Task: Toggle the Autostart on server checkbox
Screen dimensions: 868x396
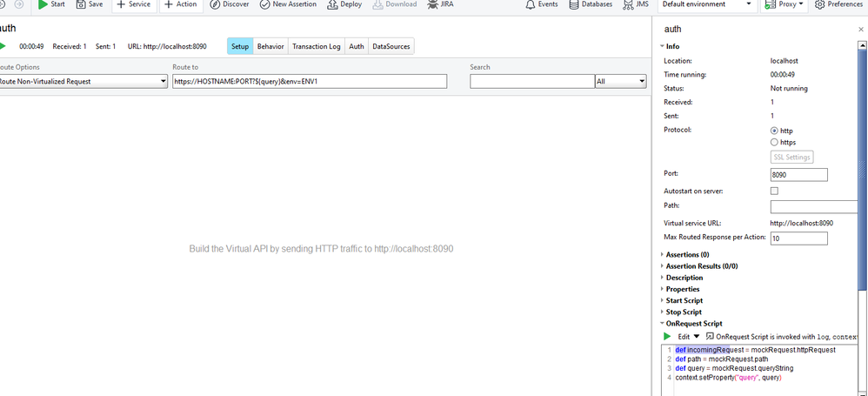Action: (774, 191)
